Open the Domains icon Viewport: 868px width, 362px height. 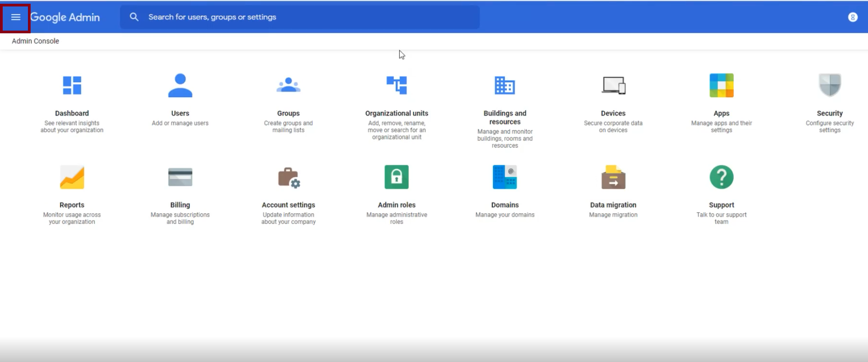click(505, 177)
